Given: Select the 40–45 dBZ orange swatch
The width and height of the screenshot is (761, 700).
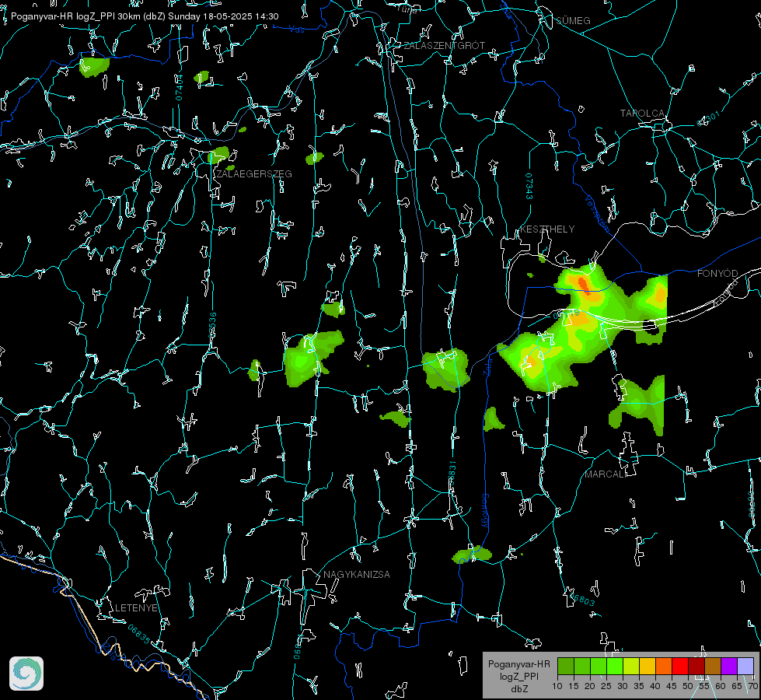Looking at the screenshot, I should (x=664, y=666).
